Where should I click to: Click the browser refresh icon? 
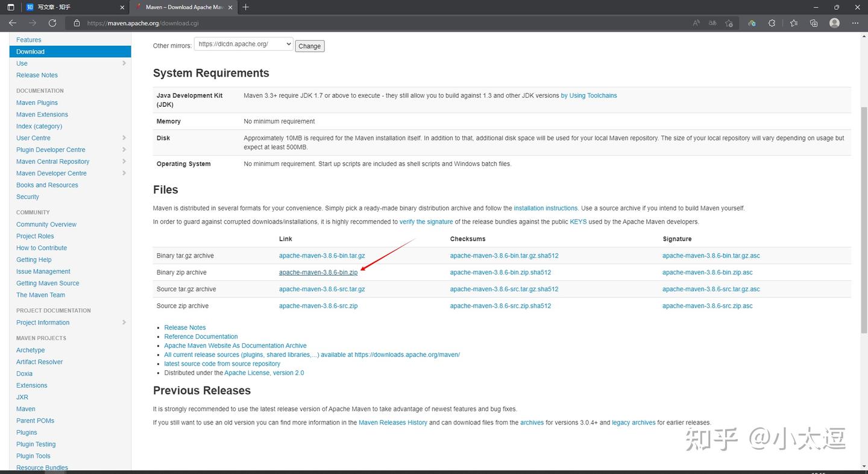(x=52, y=23)
